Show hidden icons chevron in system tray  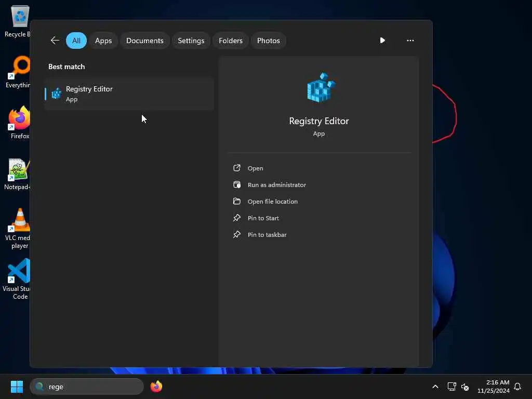pos(435,387)
